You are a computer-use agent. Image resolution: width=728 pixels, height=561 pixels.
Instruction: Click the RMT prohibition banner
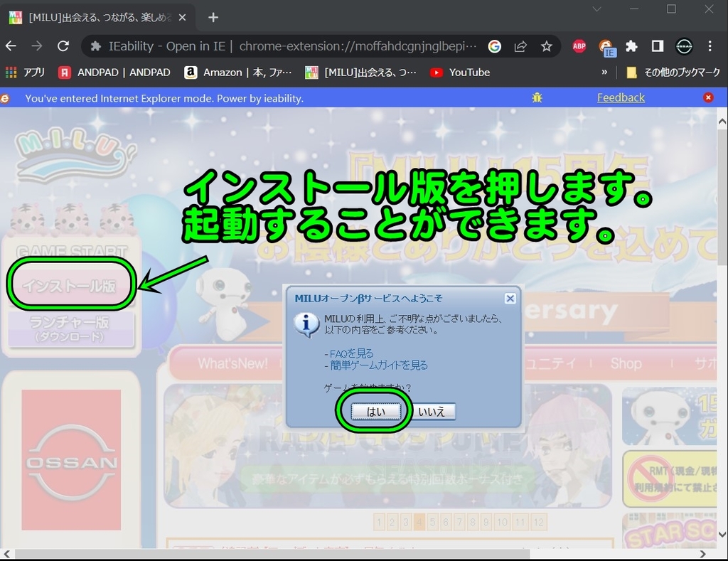click(671, 479)
